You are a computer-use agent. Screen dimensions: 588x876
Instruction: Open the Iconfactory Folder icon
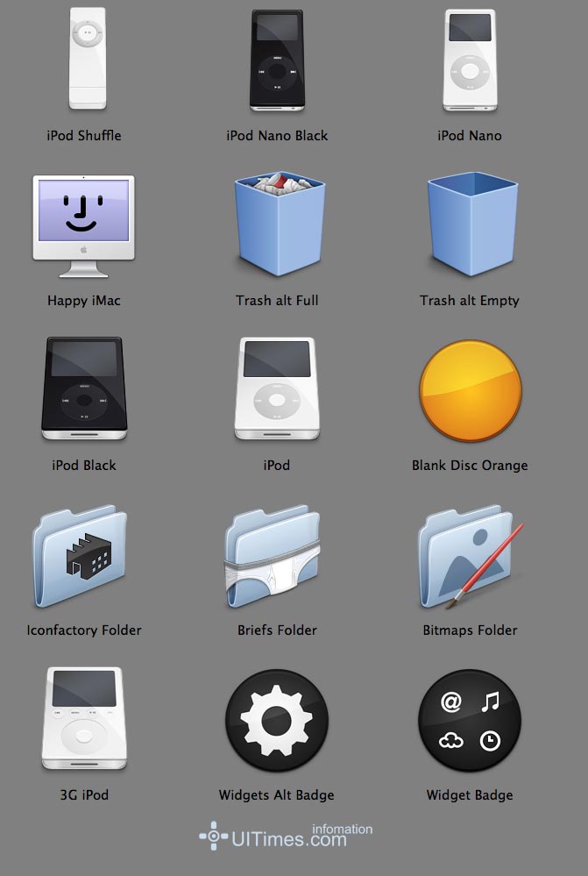pyautogui.click(x=80, y=557)
